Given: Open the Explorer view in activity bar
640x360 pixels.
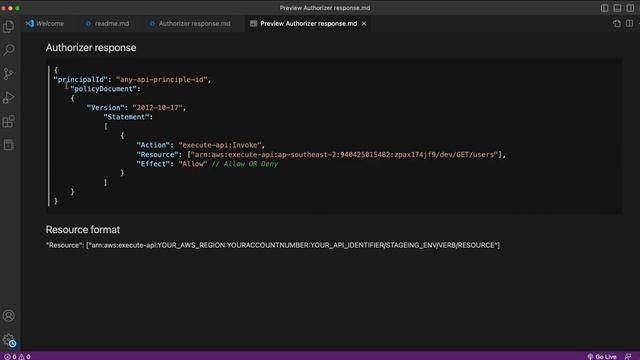Looking at the screenshot, I should pos(9,27).
